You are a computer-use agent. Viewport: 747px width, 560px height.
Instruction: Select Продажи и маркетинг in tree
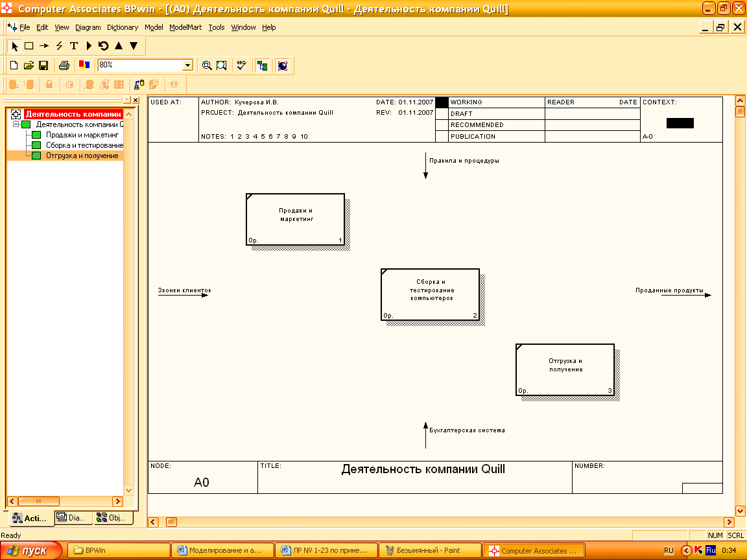[82, 135]
